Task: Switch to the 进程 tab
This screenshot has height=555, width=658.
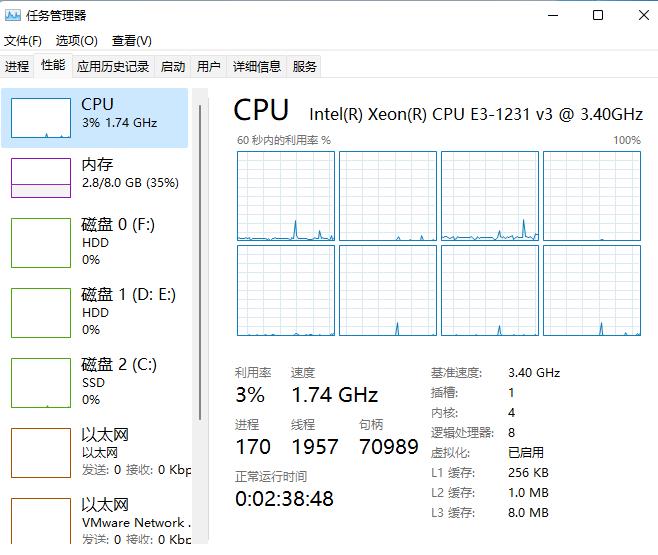Action: pos(17,67)
